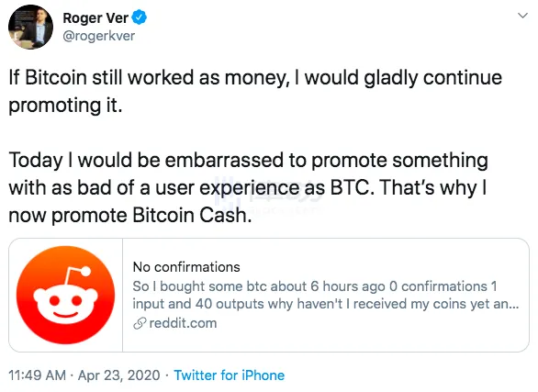Click the faint watermark logo behind the tweet

tap(269, 195)
